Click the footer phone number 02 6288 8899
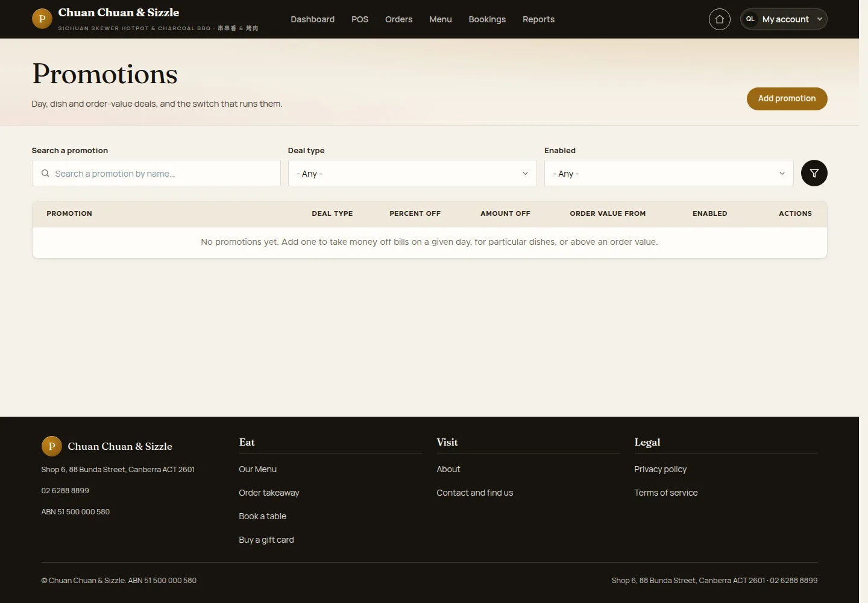The width and height of the screenshot is (868, 603). tap(65, 491)
